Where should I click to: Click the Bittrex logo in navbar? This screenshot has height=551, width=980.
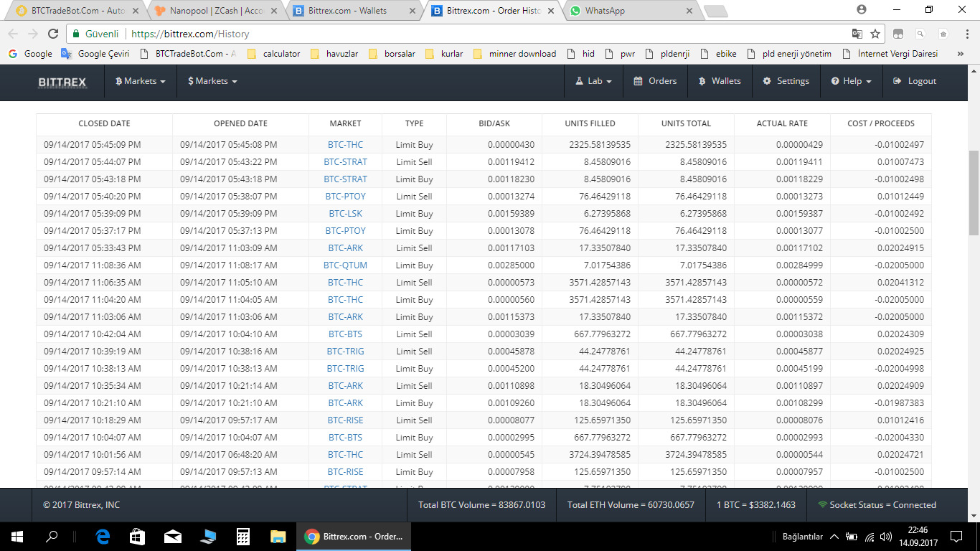click(x=62, y=82)
